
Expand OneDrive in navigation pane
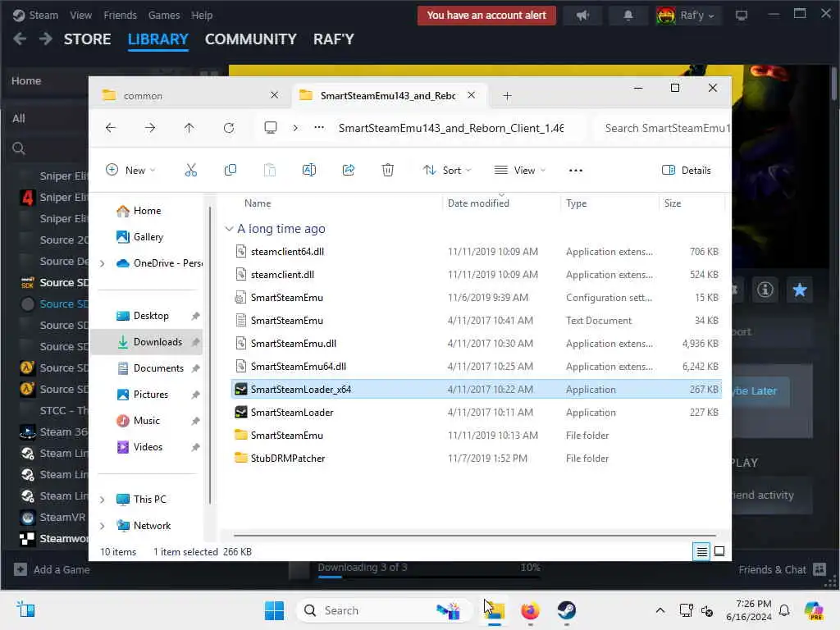point(103,263)
